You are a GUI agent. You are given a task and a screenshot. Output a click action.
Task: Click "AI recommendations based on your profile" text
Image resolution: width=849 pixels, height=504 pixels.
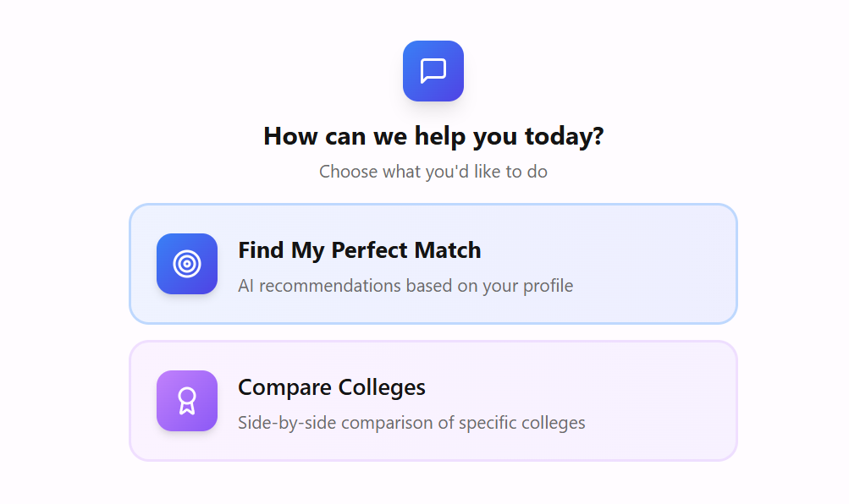pos(405,286)
